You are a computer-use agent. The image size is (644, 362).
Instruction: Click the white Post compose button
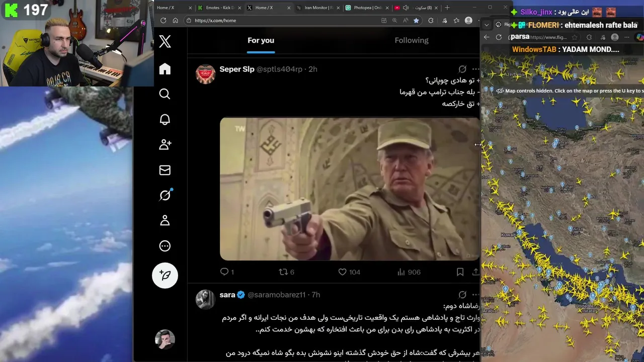pyautogui.click(x=165, y=275)
